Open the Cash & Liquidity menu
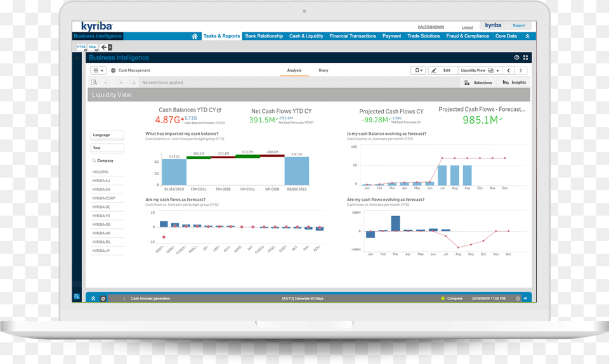 coord(306,36)
